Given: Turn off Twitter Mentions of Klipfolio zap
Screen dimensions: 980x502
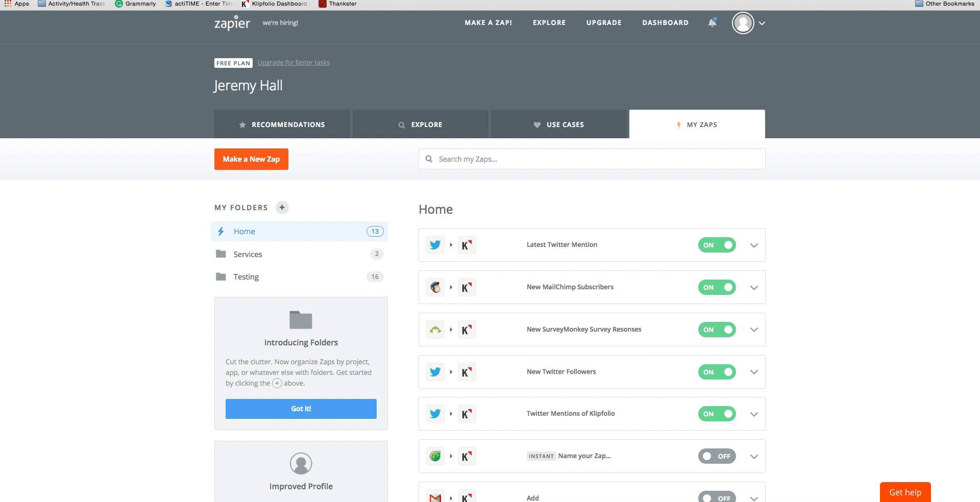Looking at the screenshot, I should tap(717, 414).
